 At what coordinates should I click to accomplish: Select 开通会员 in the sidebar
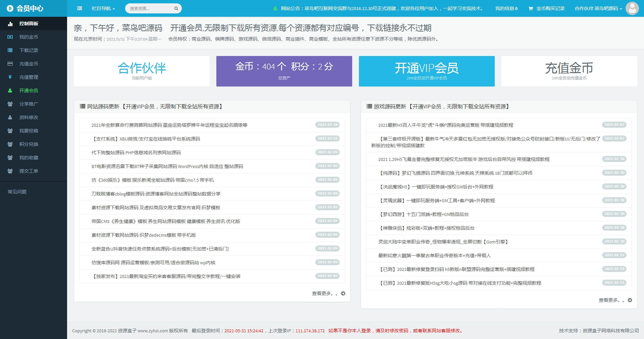(x=29, y=91)
